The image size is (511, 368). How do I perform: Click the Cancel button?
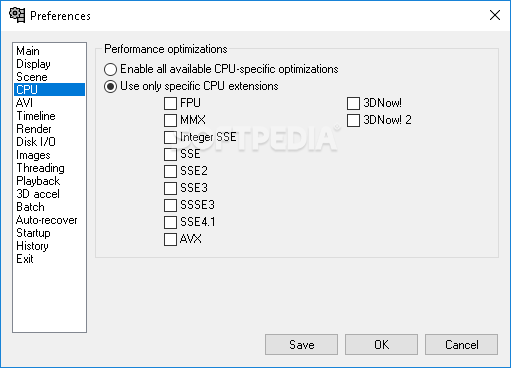tap(461, 344)
